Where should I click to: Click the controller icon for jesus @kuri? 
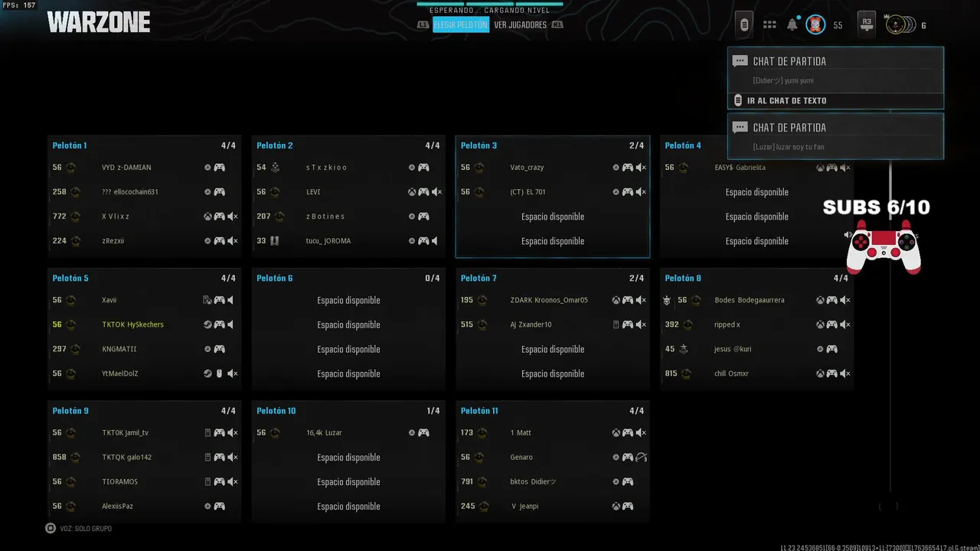pyautogui.click(x=831, y=349)
